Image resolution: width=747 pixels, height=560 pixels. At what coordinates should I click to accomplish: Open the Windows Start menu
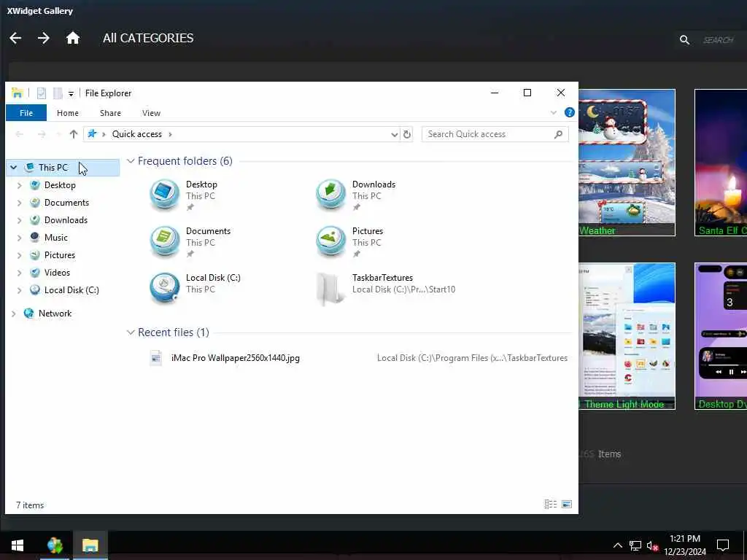[x=18, y=545]
